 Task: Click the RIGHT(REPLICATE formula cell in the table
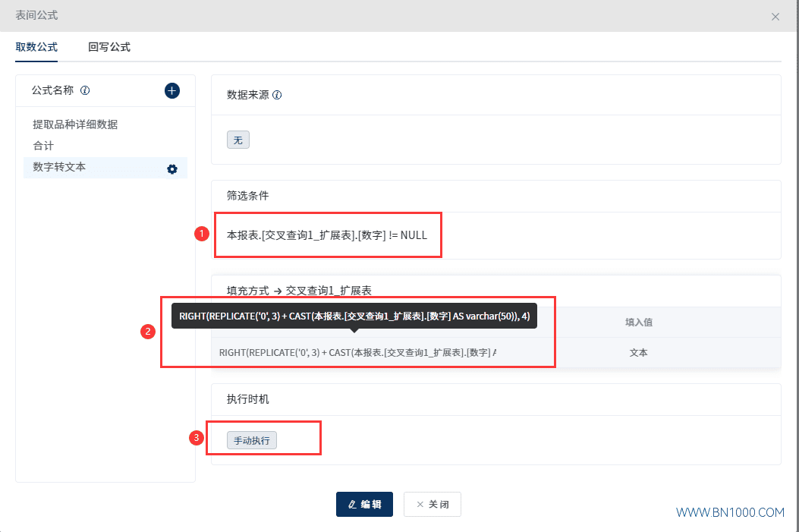[357, 353]
